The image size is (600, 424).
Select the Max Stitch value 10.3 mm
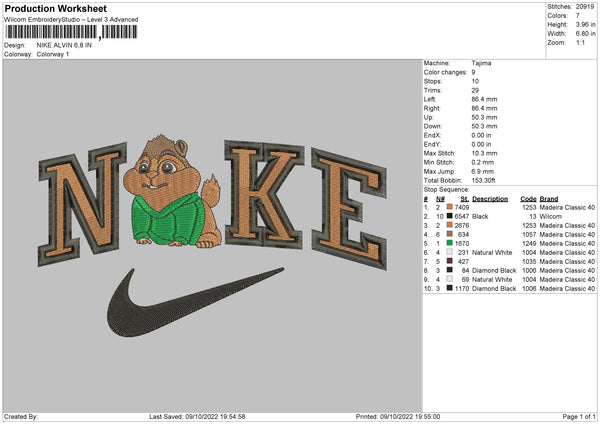click(x=484, y=153)
